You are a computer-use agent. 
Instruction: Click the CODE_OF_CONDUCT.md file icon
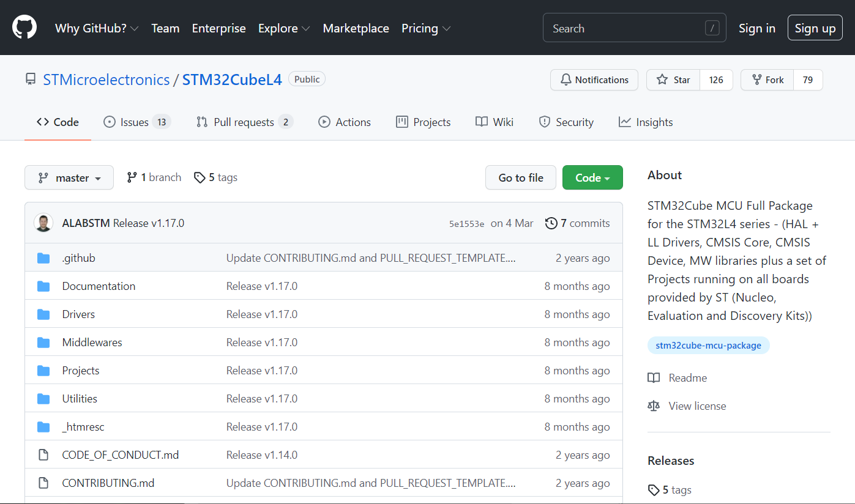(43, 455)
